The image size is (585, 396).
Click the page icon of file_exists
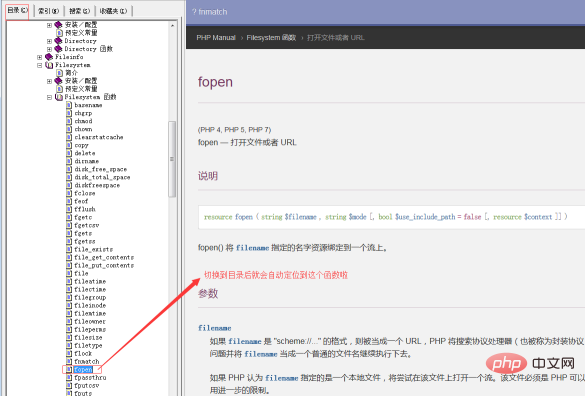[69, 249]
